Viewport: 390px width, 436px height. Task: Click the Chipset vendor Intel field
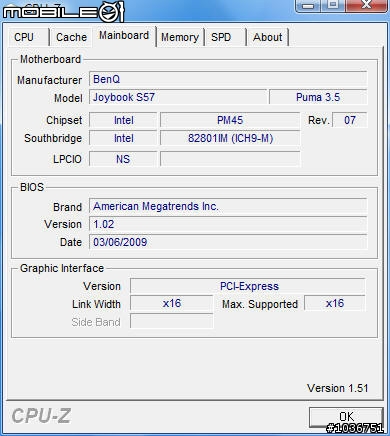(x=123, y=120)
